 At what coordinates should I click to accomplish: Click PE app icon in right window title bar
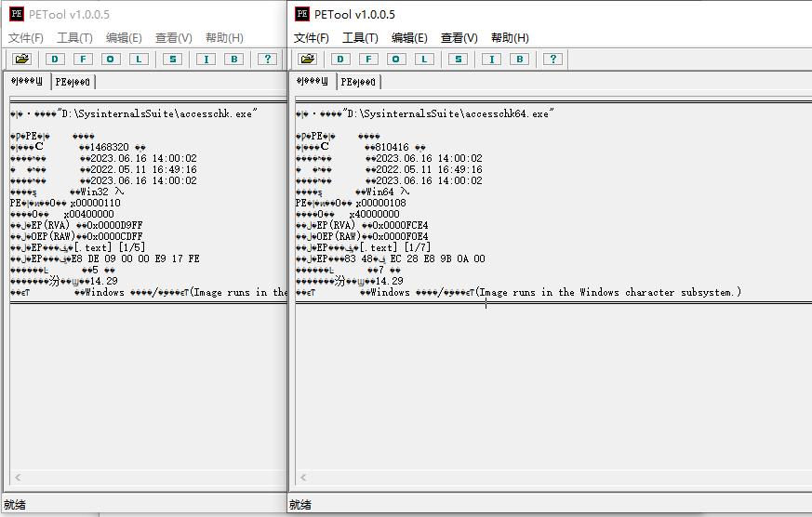click(302, 14)
